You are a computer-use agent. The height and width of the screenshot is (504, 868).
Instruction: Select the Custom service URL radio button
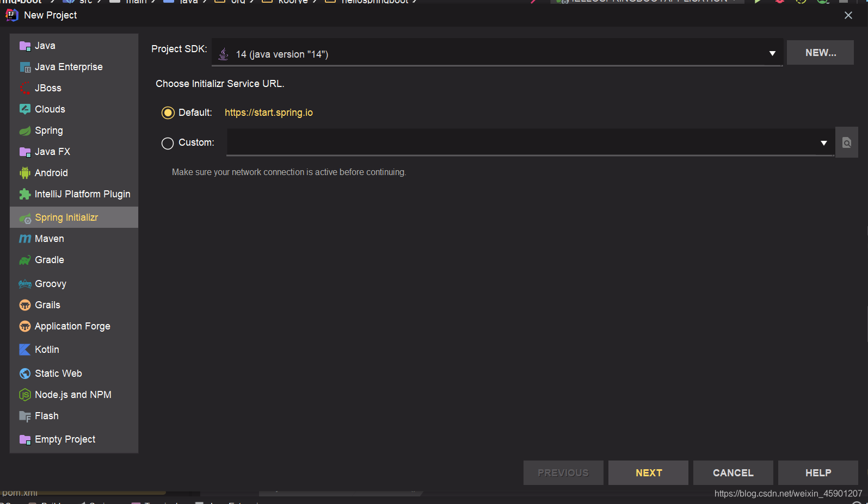[x=168, y=143]
